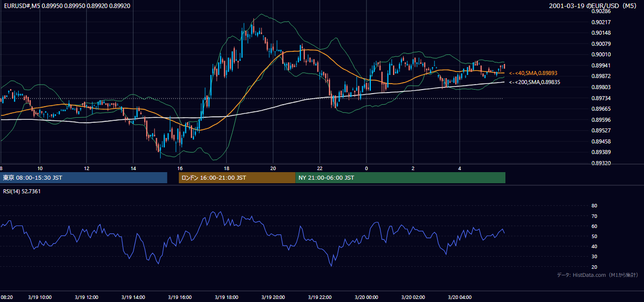The height and width of the screenshot is (302, 644).
Task: Click RSI scale value 60
Action: point(594,226)
